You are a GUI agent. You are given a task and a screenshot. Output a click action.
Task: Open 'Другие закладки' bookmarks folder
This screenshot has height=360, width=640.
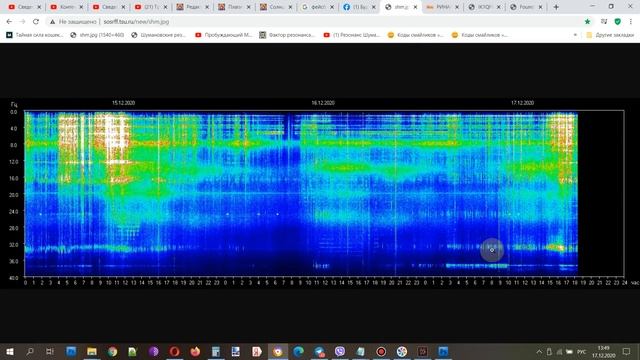click(610, 35)
